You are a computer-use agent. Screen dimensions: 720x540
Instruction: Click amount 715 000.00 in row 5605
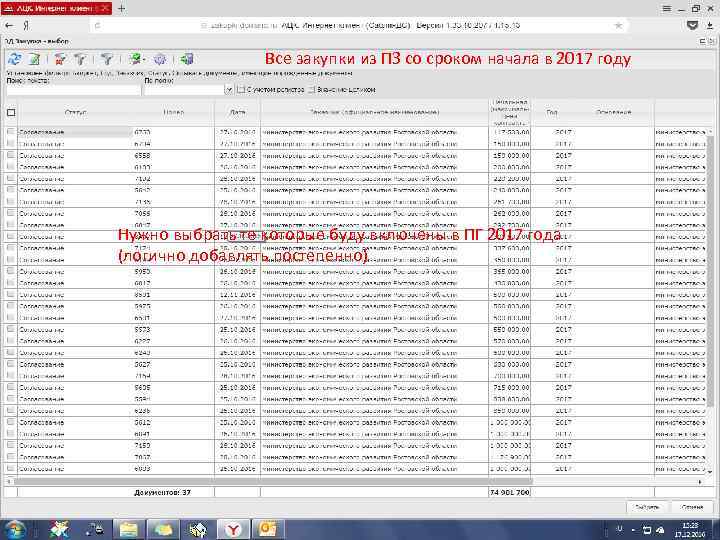[511, 388]
